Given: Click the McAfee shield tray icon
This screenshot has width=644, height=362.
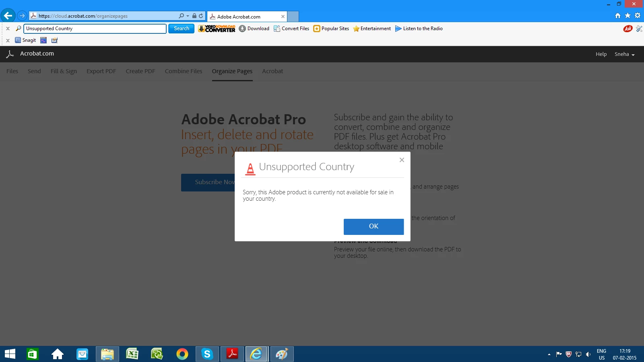Looking at the screenshot, I should point(569,354).
